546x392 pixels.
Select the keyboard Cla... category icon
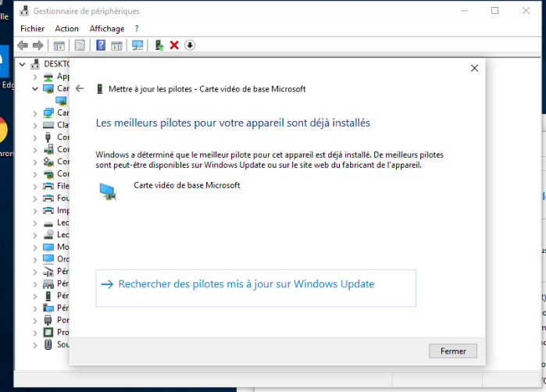coord(48,125)
